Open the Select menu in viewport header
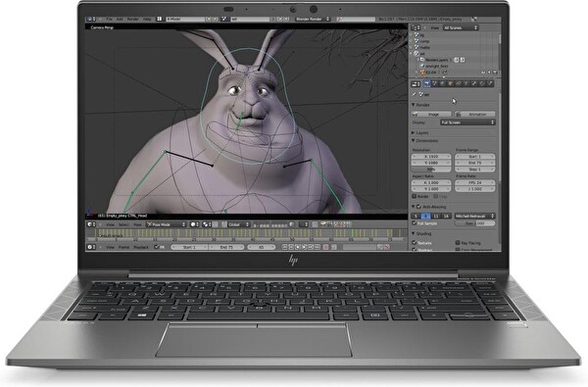588x387 pixels. [123, 224]
